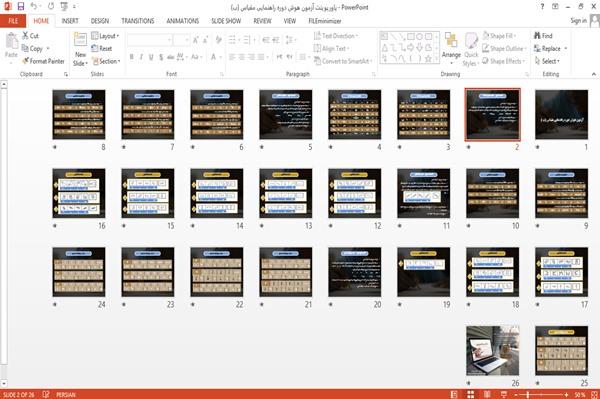The height and width of the screenshot is (399, 600).
Task: Expand the Layout dropdown
Action: tap(105, 36)
